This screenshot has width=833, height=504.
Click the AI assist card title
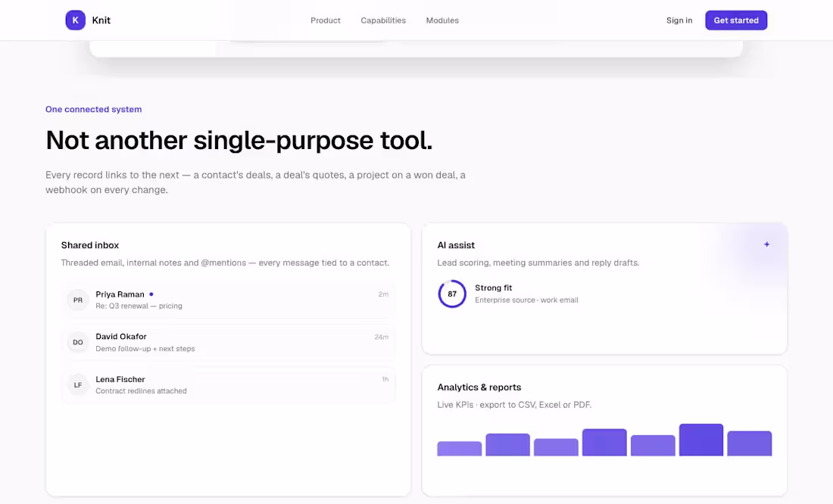456,245
